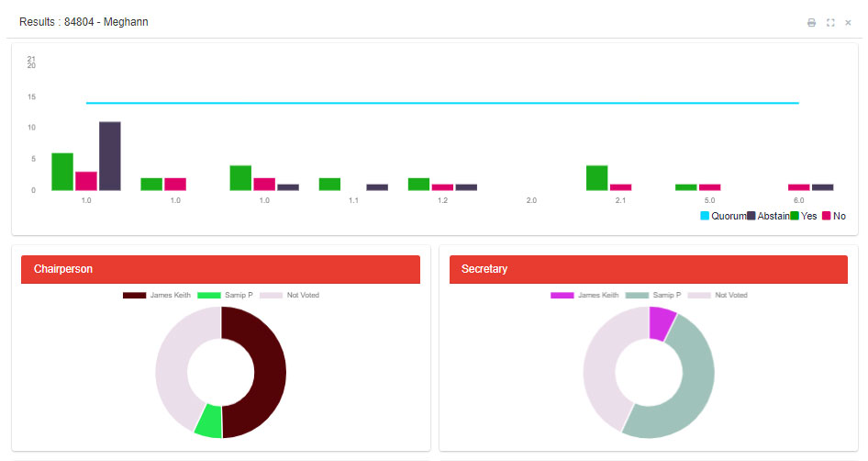This screenshot has width=868, height=461.
Task: Select the Secretary red header bar
Action: click(648, 269)
